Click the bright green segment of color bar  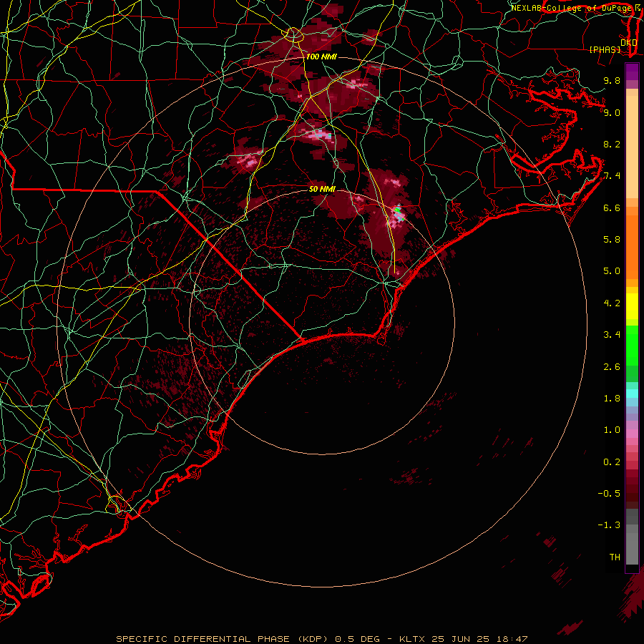[x=632, y=346]
